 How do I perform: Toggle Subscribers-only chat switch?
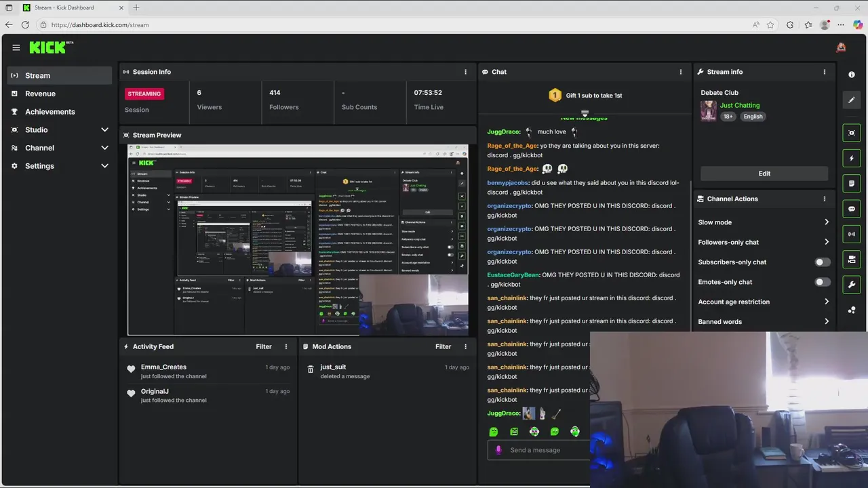point(822,262)
